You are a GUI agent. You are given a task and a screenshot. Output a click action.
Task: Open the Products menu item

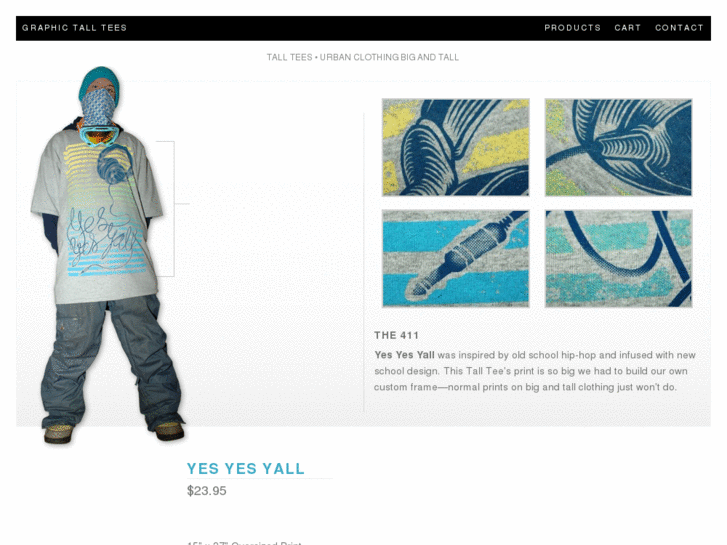click(x=572, y=28)
